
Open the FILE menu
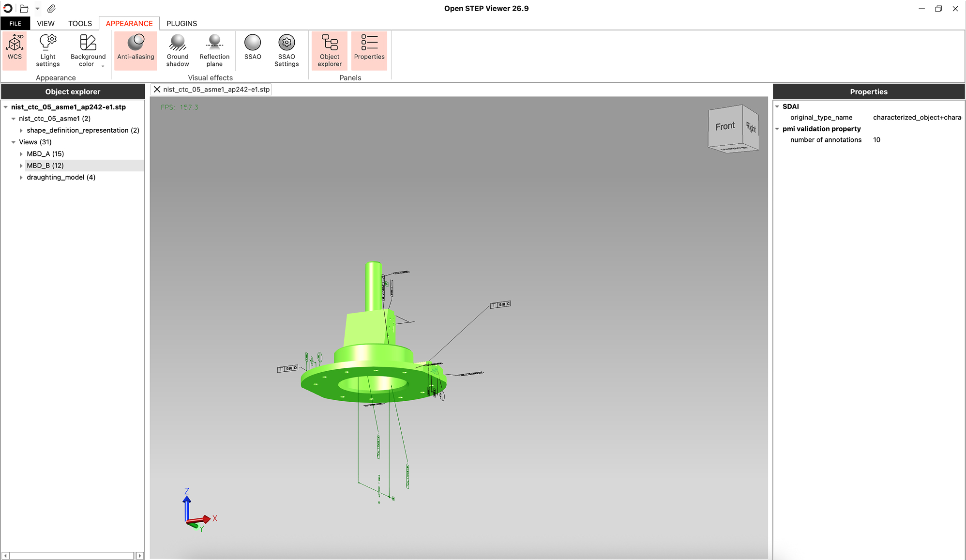pyautogui.click(x=15, y=23)
